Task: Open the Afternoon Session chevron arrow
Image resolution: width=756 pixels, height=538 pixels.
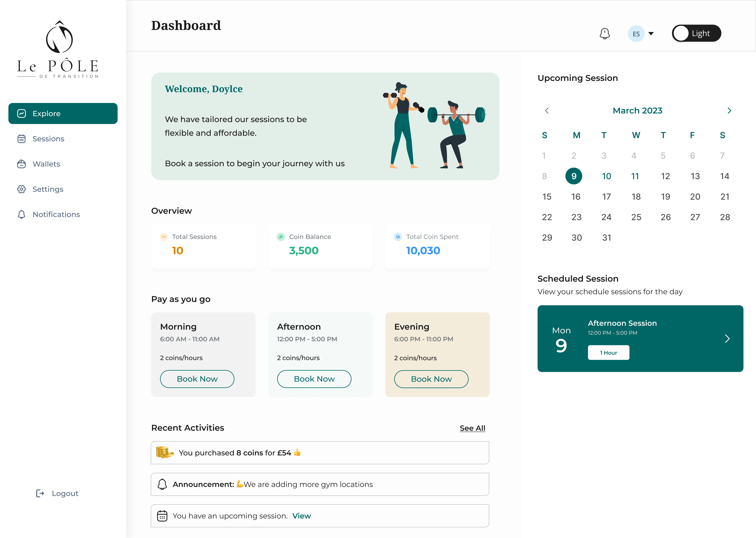Action: coord(727,339)
